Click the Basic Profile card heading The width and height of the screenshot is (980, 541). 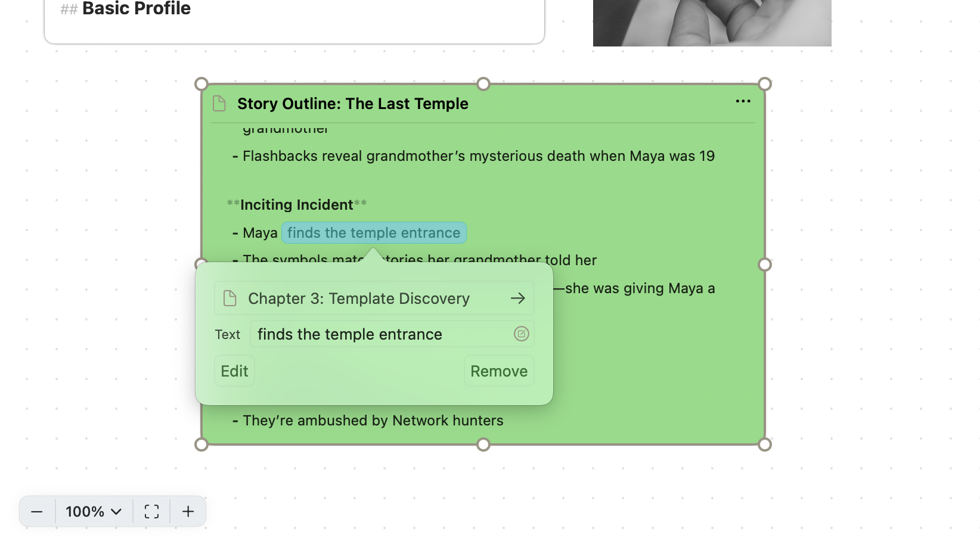[x=136, y=9]
